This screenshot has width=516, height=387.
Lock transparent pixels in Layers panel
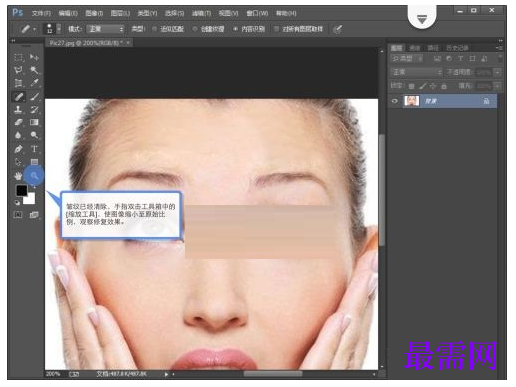(412, 86)
